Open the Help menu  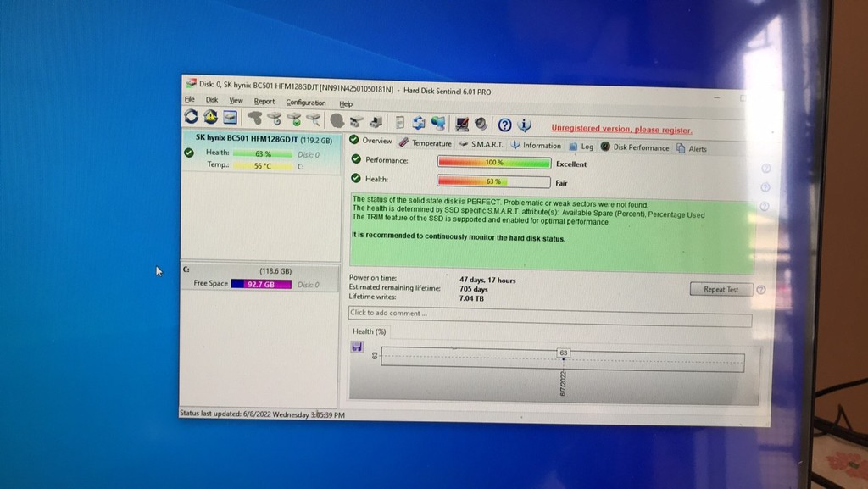click(346, 104)
